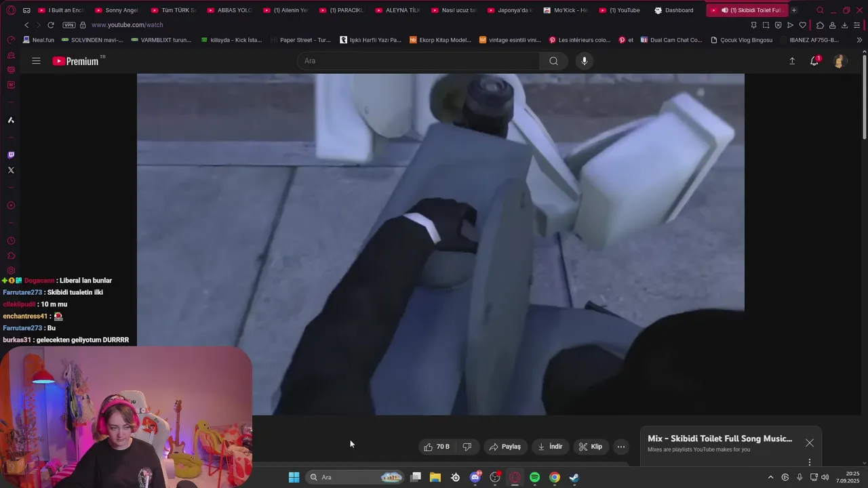Open the Opera GX main menu logo
Image resolution: width=868 pixels, height=488 pixels.
11,10
